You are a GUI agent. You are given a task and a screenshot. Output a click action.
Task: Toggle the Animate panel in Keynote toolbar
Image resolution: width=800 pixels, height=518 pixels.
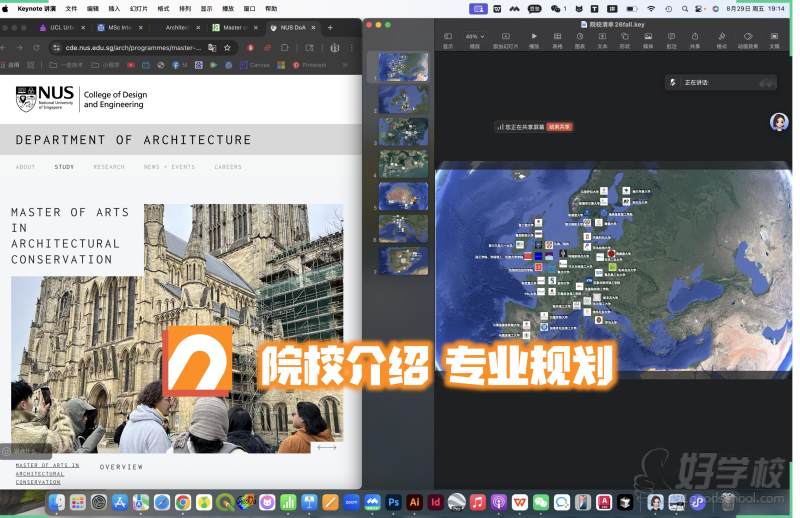coord(747,37)
